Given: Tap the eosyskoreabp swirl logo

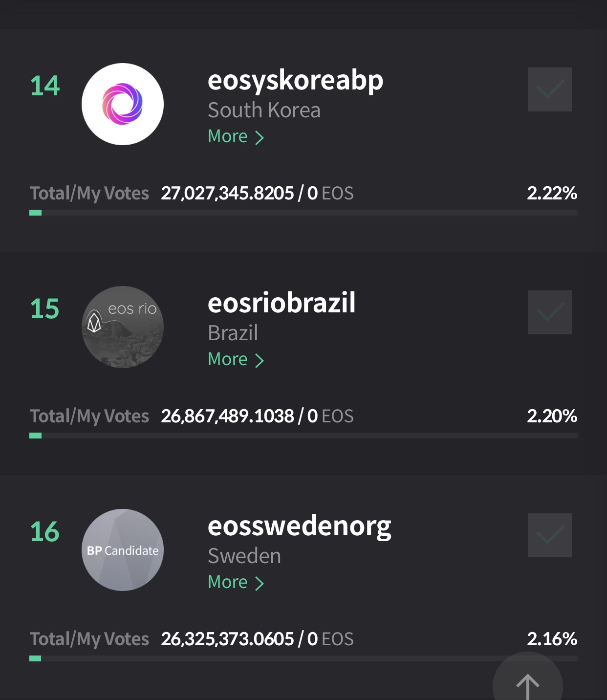Looking at the screenshot, I should tap(123, 104).
